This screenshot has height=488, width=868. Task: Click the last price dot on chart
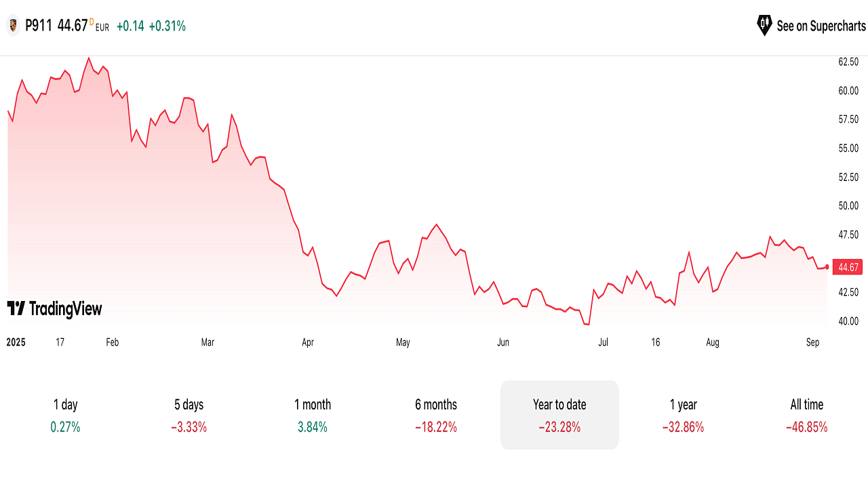827,267
